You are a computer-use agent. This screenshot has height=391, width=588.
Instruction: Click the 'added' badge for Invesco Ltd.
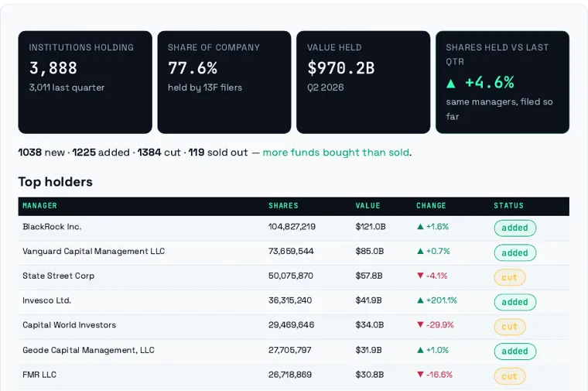(514, 302)
